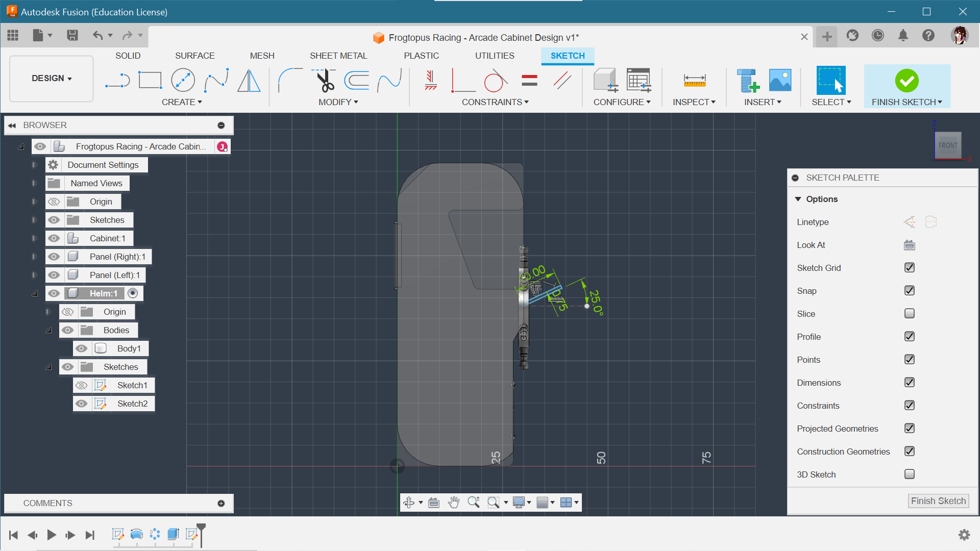Switch to the SHEET METAL tab
This screenshot has height=551, width=980.
[338, 56]
